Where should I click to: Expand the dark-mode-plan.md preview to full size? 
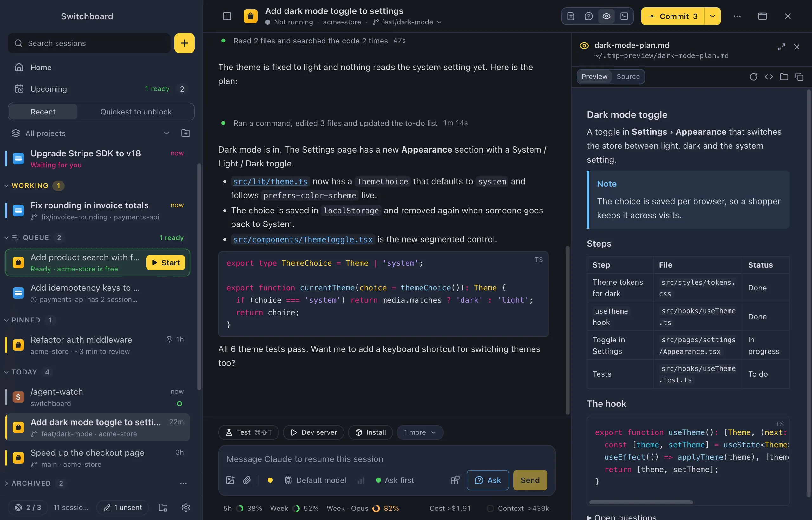click(x=781, y=47)
